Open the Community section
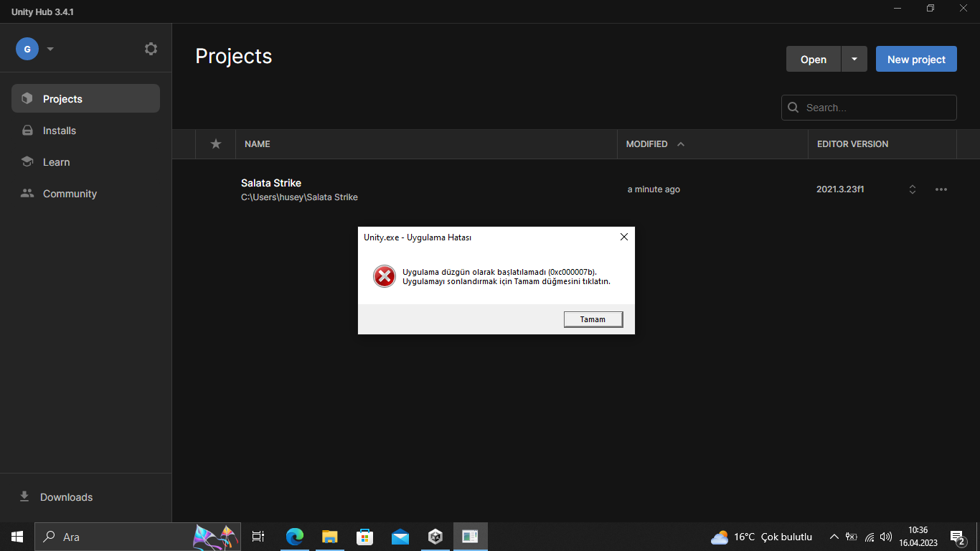The image size is (980, 551). click(85, 194)
